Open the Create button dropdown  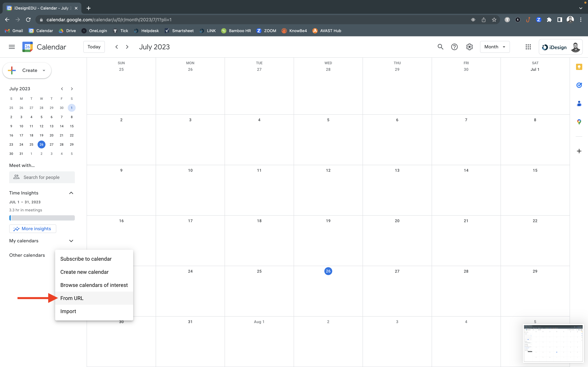click(44, 70)
